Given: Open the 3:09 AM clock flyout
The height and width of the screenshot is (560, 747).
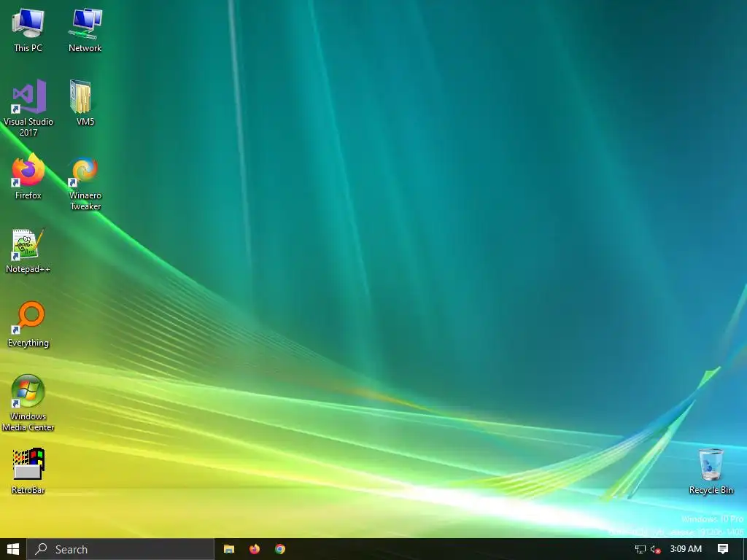Looking at the screenshot, I should tap(686, 549).
